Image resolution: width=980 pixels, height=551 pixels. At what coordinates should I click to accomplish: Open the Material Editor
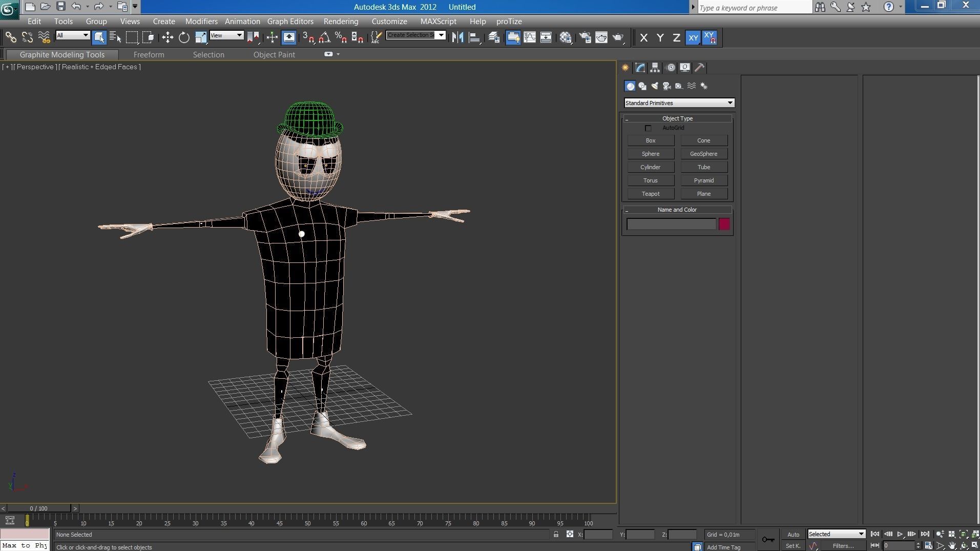coord(566,37)
